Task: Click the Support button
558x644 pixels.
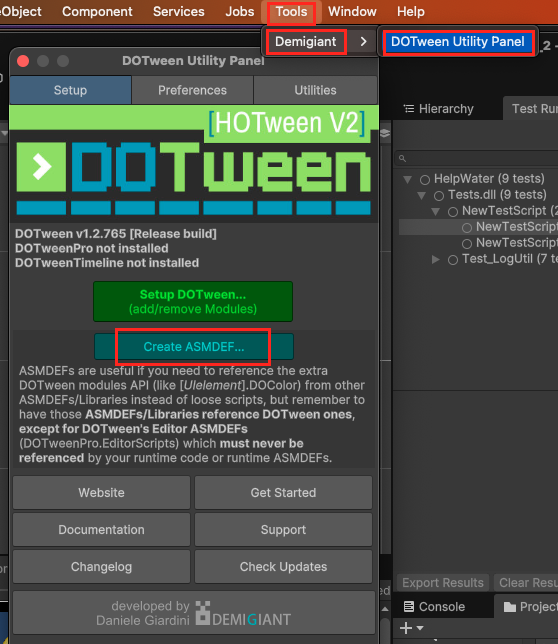Action: tap(283, 529)
